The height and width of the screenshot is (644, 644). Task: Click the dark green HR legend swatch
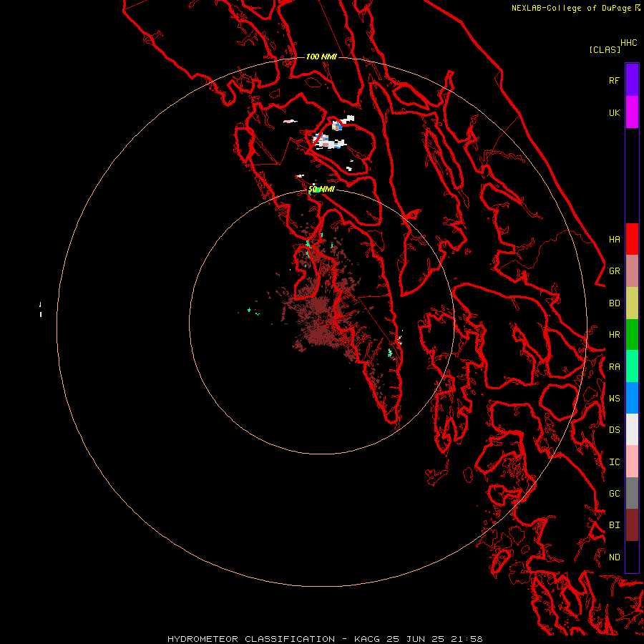pyautogui.click(x=632, y=335)
